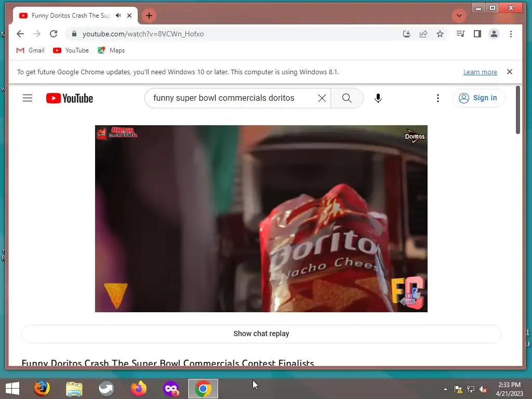Screen dimensions: 532x399
Task: Click the video title text
Action: pos(168,363)
